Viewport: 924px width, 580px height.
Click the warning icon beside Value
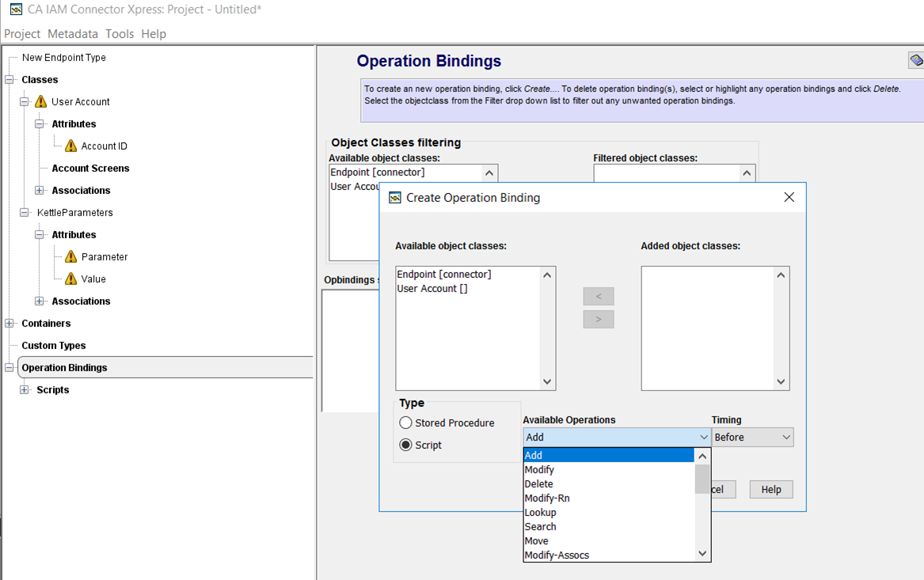(70, 279)
